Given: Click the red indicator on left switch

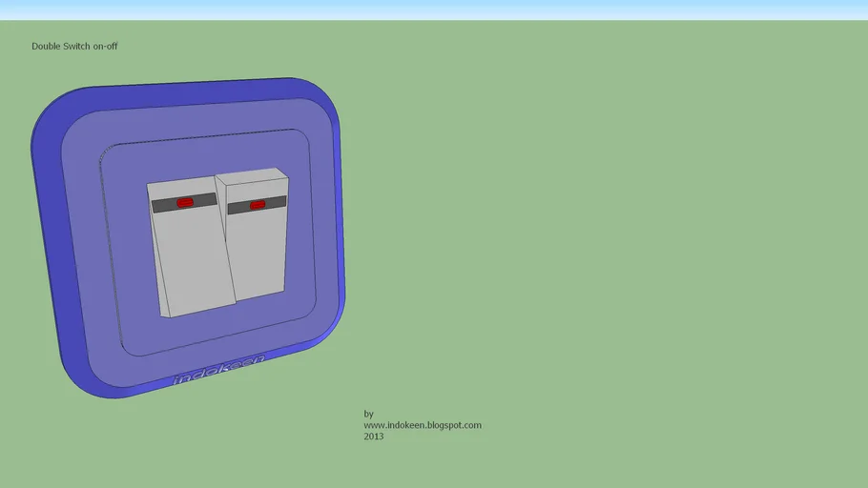Looking at the screenshot, I should [x=185, y=203].
